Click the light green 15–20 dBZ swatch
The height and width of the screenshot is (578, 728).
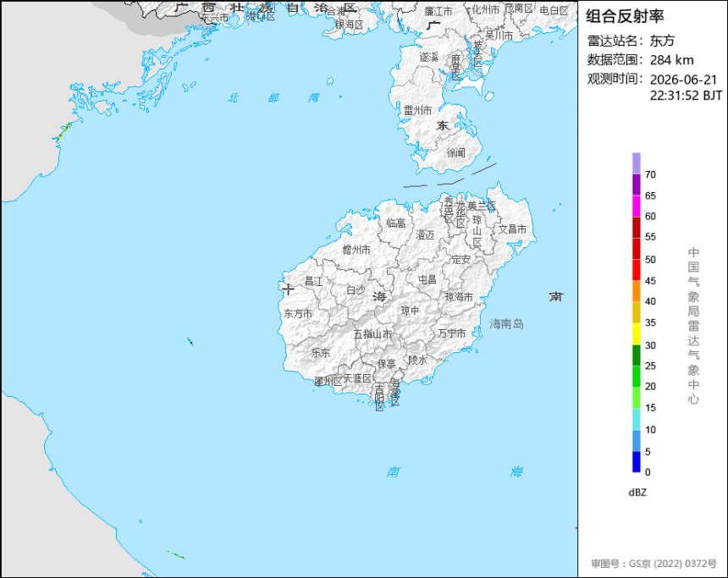click(636, 398)
